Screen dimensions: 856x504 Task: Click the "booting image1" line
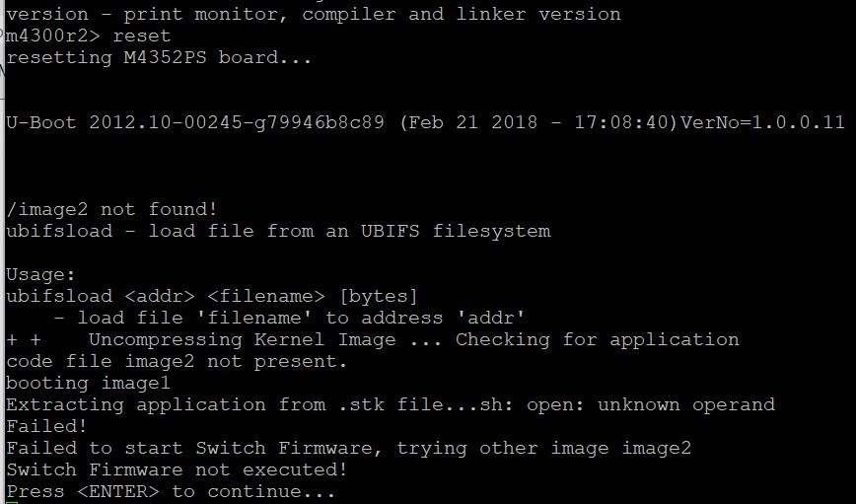pyautogui.click(x=88, y=383)
